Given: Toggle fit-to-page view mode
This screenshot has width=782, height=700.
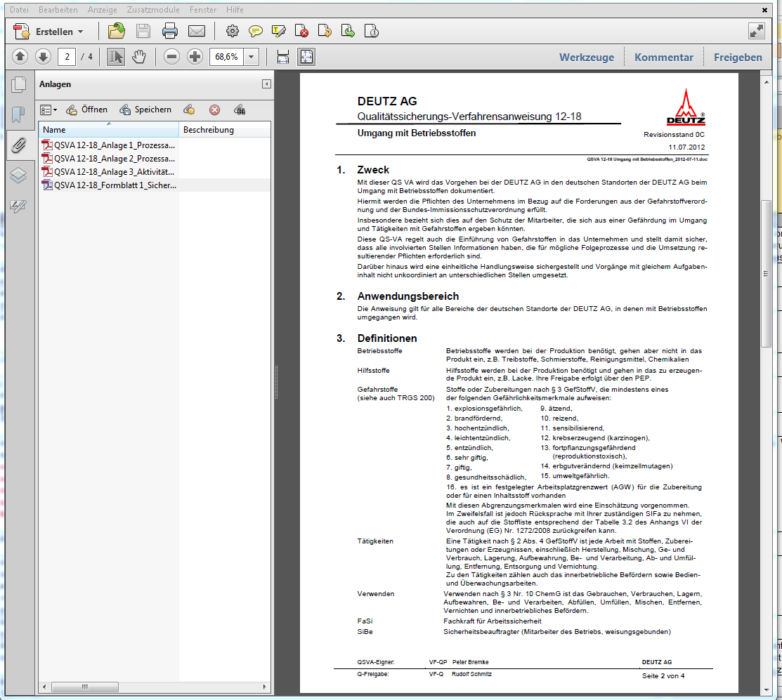Looking at the screenshot, I should click(306, 57).
